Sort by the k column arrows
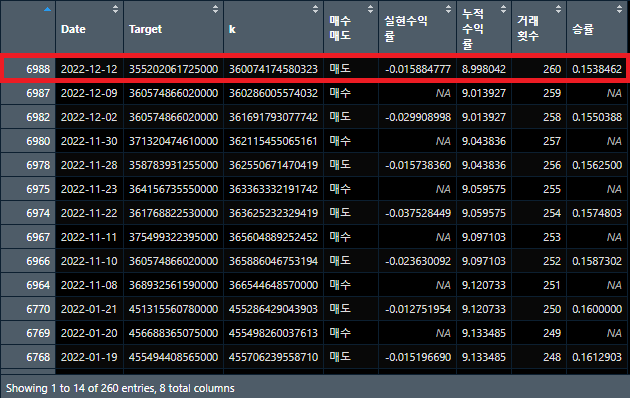 click(315, 9)
